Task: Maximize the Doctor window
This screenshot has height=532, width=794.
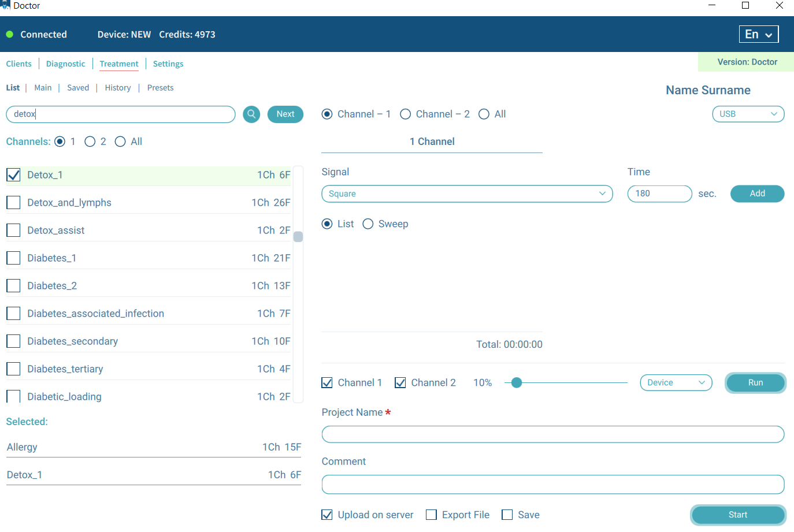Action: [x=745, y=6]
